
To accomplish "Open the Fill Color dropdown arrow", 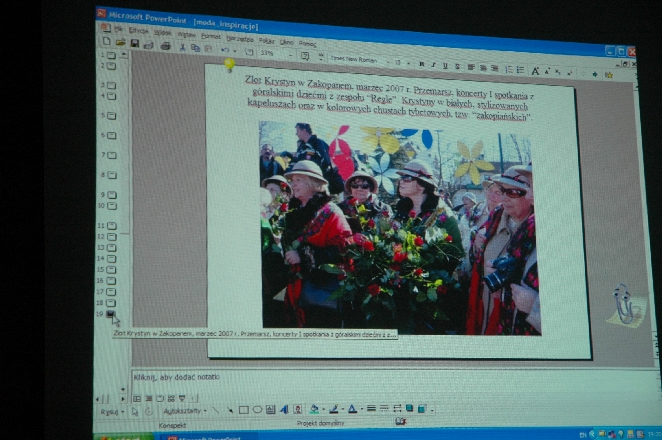I will pyautogui.click(x=323, y=409).
